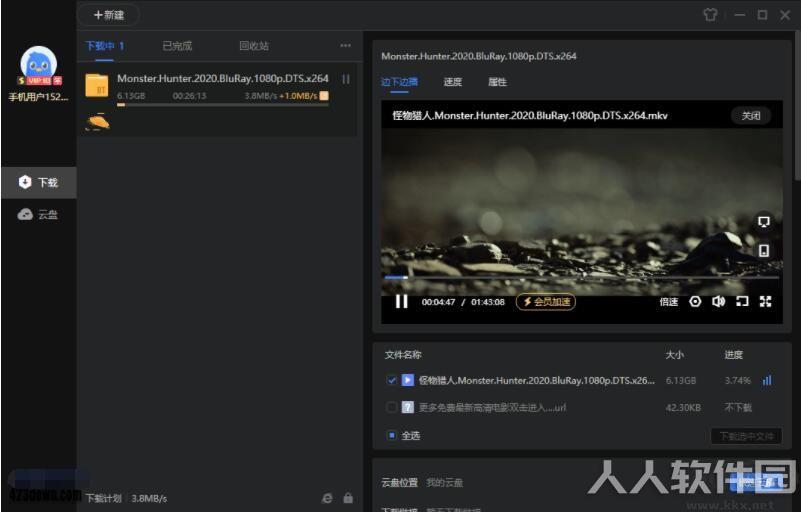Click the video progress bar
The width and height of the screenshot is (801, 512).
click(581, 277)
